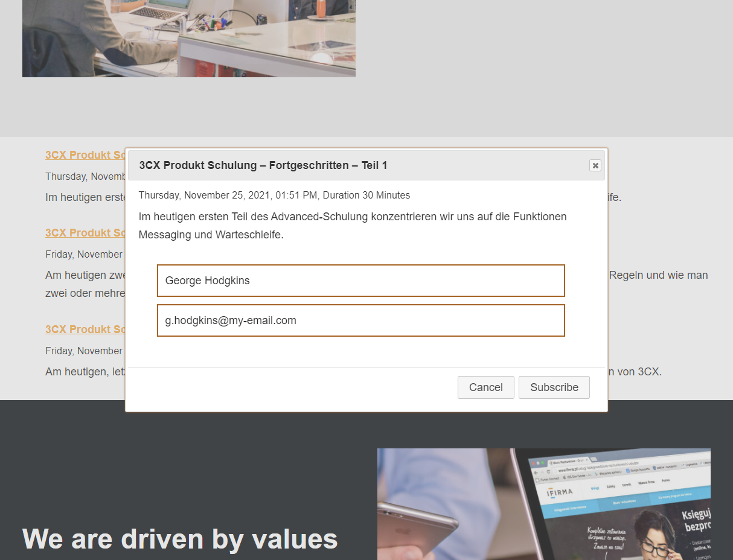This screenshot has height=560, width=733.
Task: Click the Cancel button
Action: click(486, 387)
